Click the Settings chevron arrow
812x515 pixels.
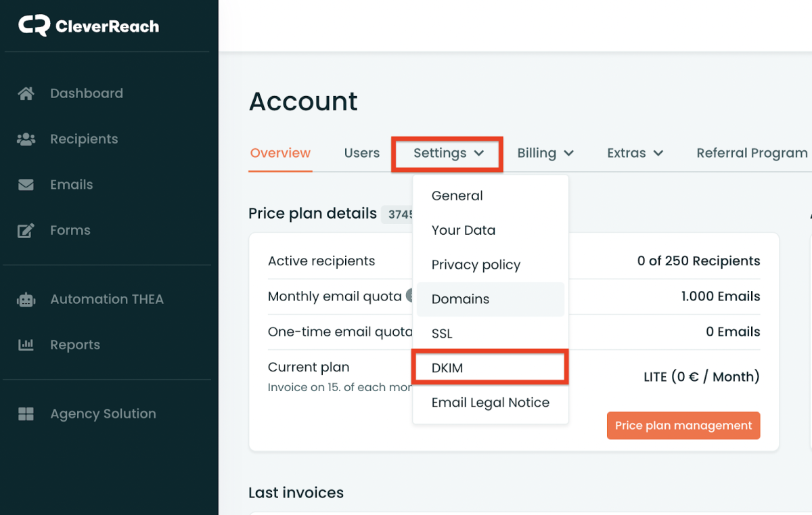pos(479,154)
